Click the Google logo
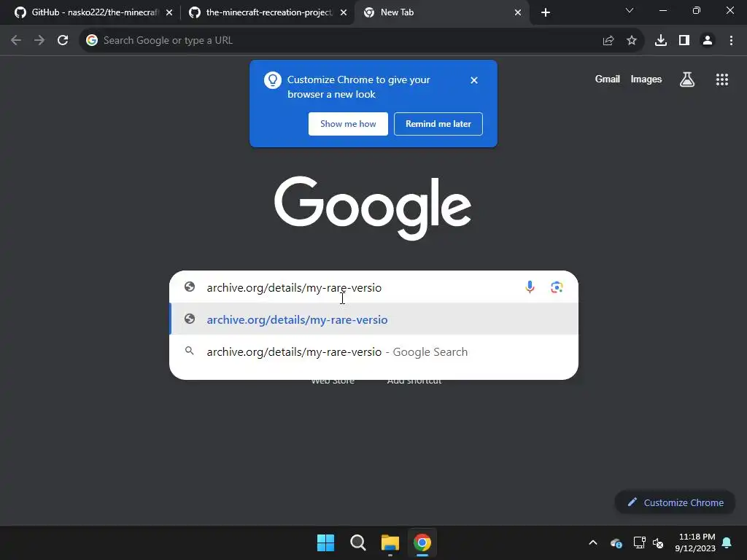 (373, 208)
